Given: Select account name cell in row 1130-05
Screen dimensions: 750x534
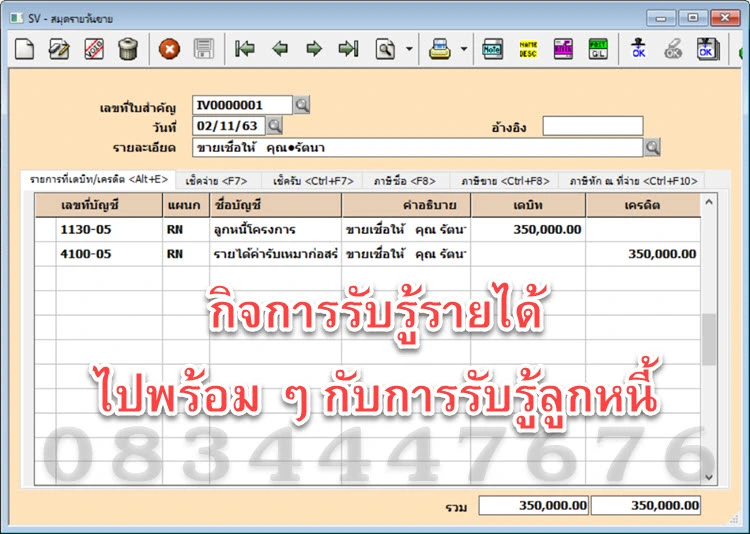Looking at the screenshot, I should [276, 230].
